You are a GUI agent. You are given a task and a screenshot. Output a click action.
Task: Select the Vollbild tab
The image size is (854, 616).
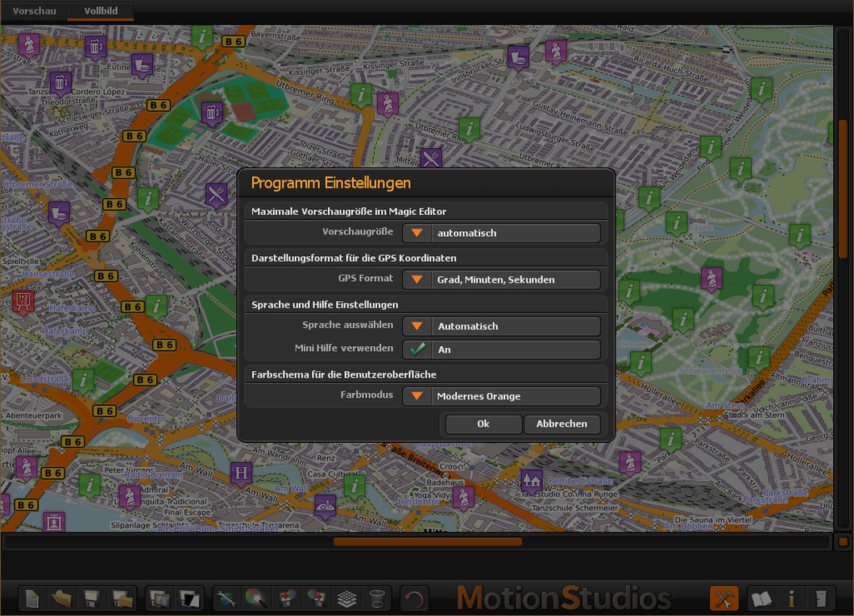click(x=101, y=10)
